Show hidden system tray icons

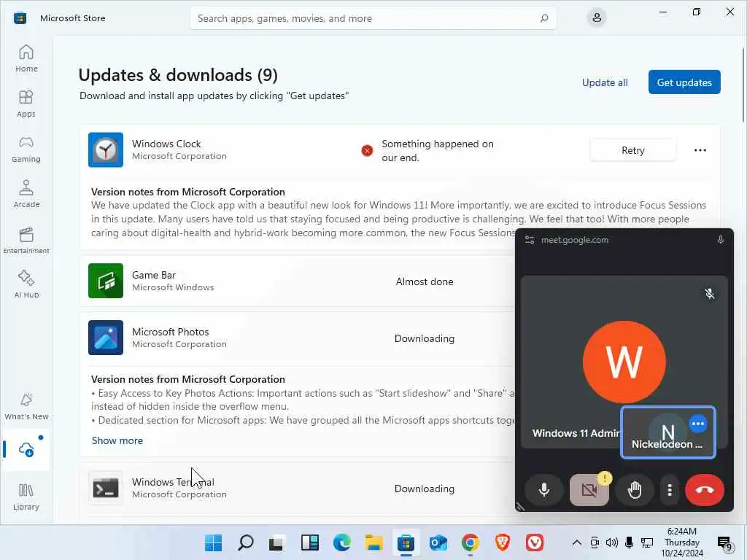pyautogui.click(x=576, y=542)
